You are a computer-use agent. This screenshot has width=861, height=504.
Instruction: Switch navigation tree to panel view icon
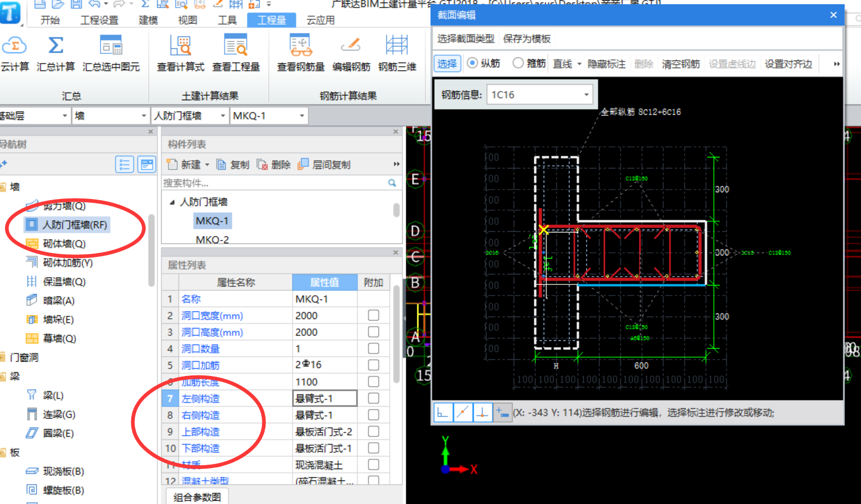click(146, 165)
